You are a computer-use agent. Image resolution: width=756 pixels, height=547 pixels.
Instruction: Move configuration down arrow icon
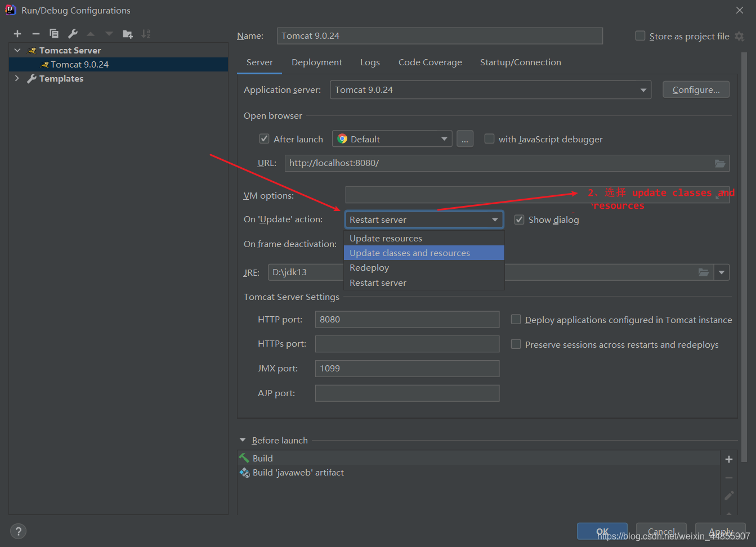pos(109,34)
